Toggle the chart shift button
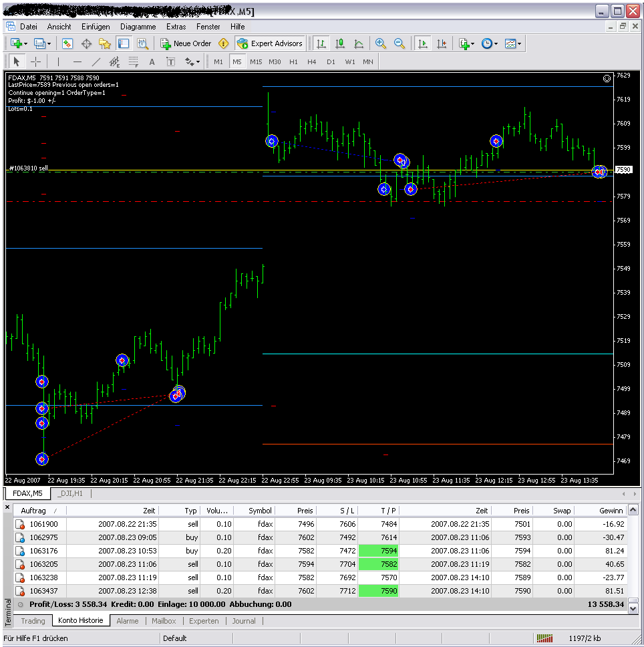Viewport: 644px width, 647px height. [441, 43]
